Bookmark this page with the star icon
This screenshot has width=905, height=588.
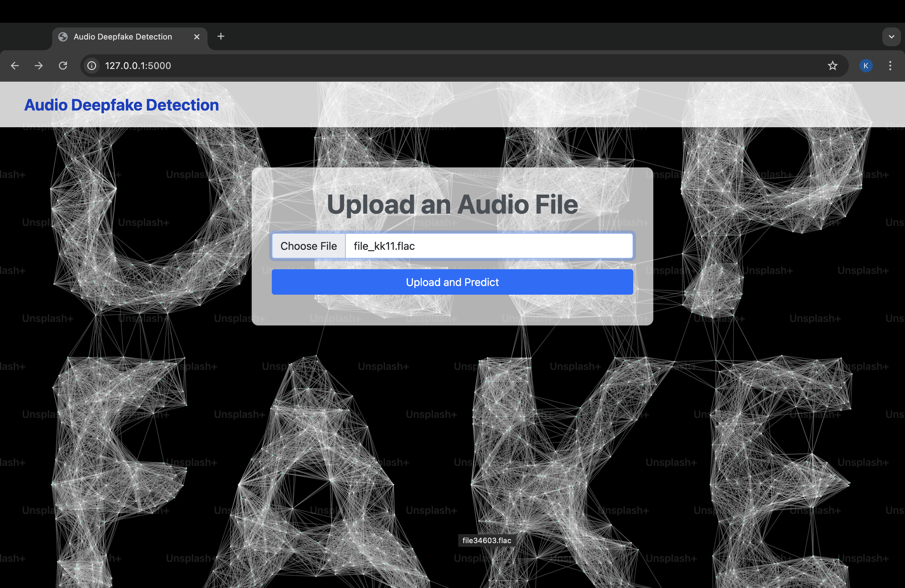(832, 66)
